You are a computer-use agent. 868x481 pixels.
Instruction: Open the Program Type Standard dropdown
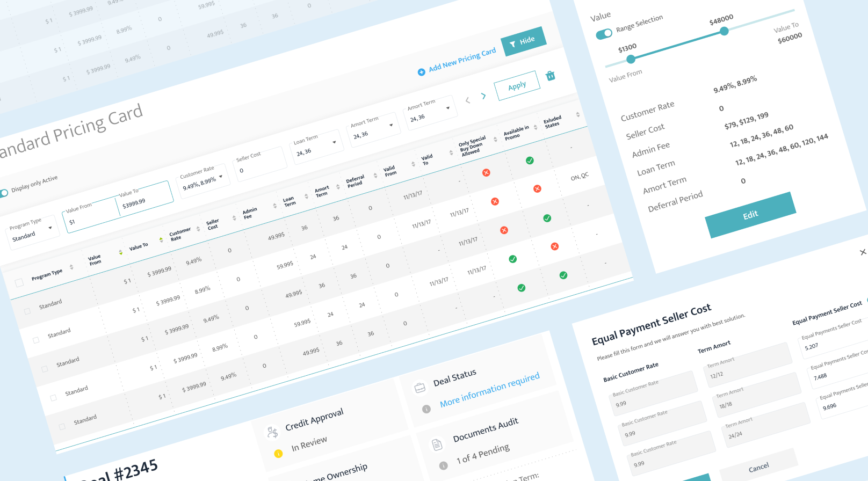(x=32, y=232)
